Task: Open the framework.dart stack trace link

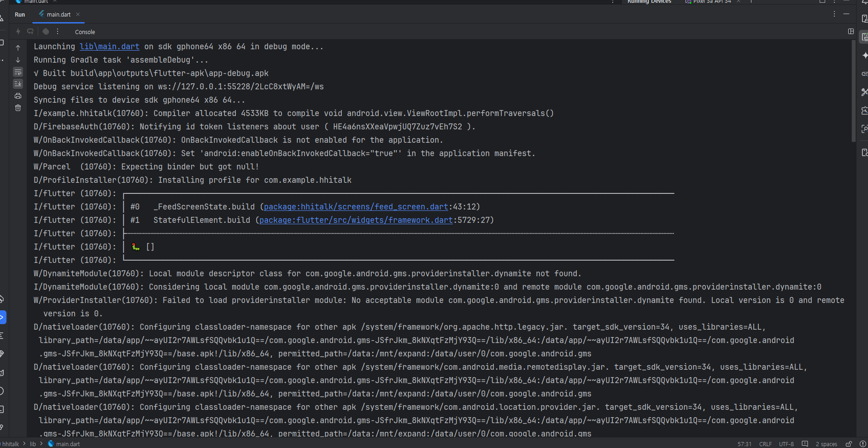Action: click(x=356, y=220)
